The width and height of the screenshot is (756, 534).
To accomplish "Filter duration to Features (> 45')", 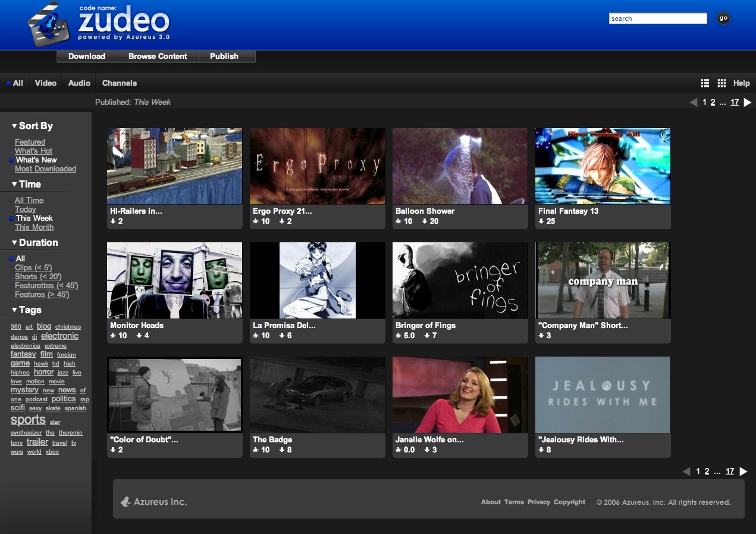I will (42, 295).
